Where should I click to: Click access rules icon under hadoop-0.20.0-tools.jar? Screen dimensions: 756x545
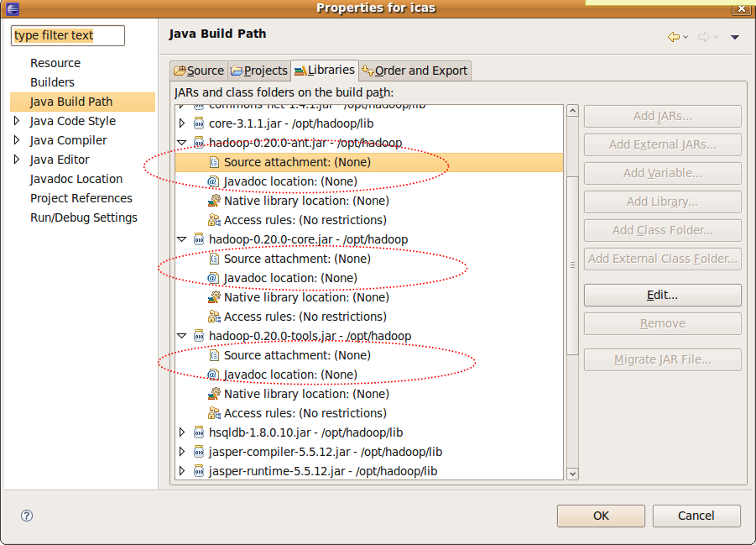pyautogui.click(x=214, y=413)
